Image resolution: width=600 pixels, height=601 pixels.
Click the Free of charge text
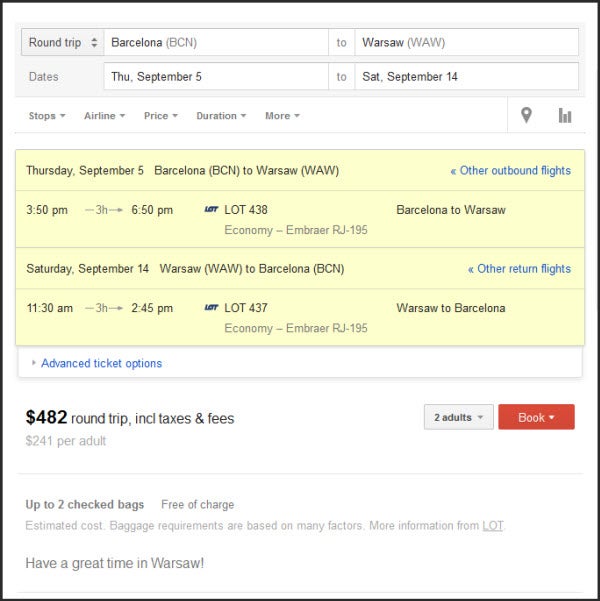[197, 504]
